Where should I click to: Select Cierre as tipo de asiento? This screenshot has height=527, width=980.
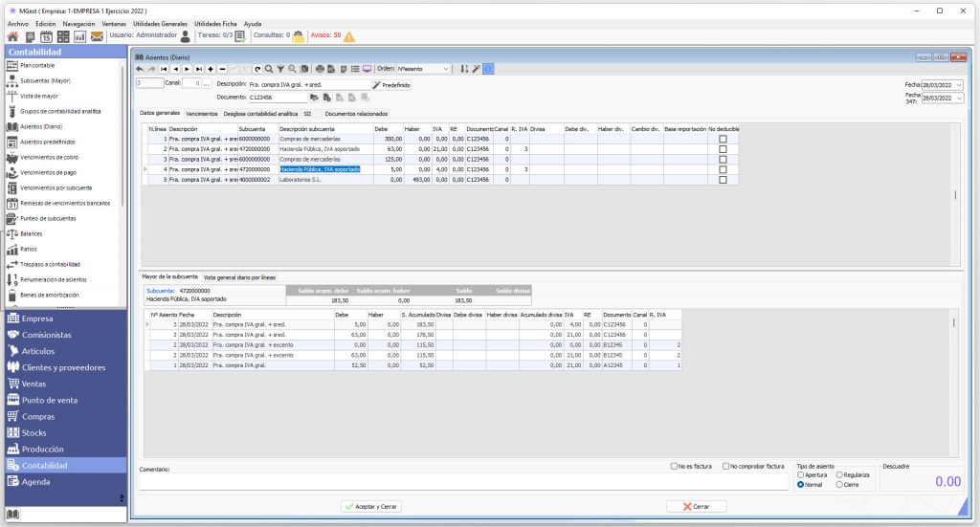[x=839, y=485]
